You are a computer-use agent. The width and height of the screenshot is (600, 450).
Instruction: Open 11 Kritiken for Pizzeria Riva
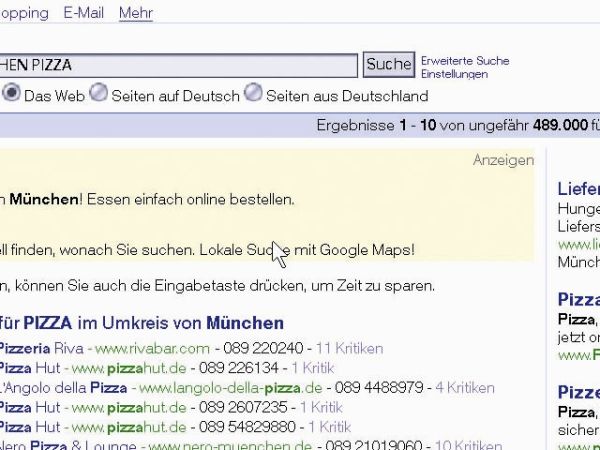tap(349, 349)
